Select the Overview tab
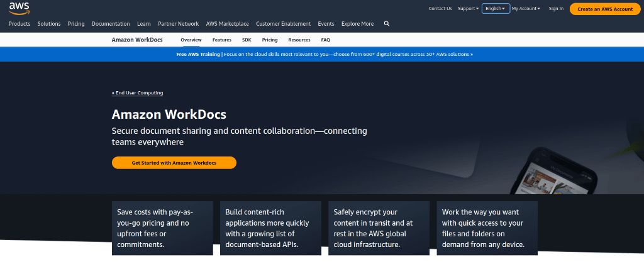 click(x=191, y=40)
